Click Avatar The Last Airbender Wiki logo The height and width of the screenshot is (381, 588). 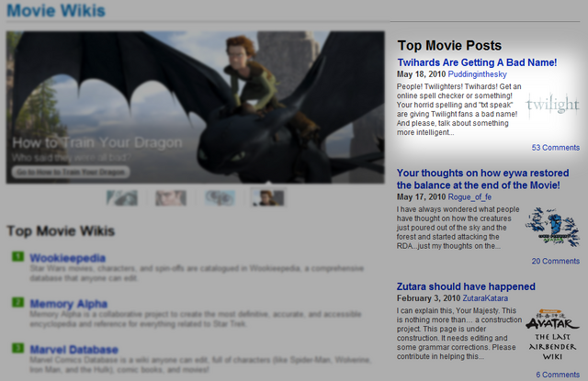pyautogui.click(x=552, y=334)
